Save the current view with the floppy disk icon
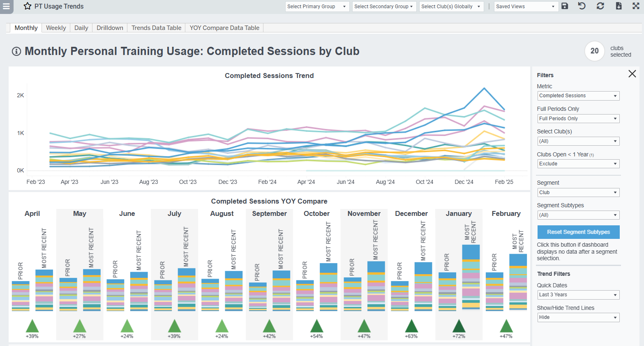 click(x=564, y=6)
